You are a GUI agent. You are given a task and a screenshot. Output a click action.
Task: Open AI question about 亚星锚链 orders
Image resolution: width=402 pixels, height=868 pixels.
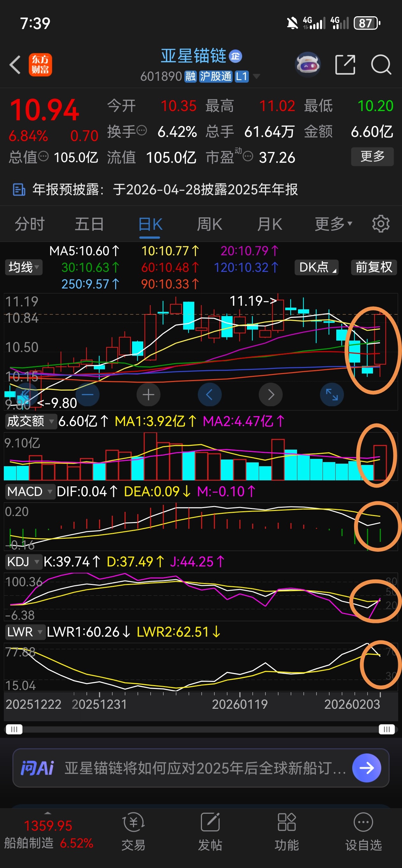(205, 768)
